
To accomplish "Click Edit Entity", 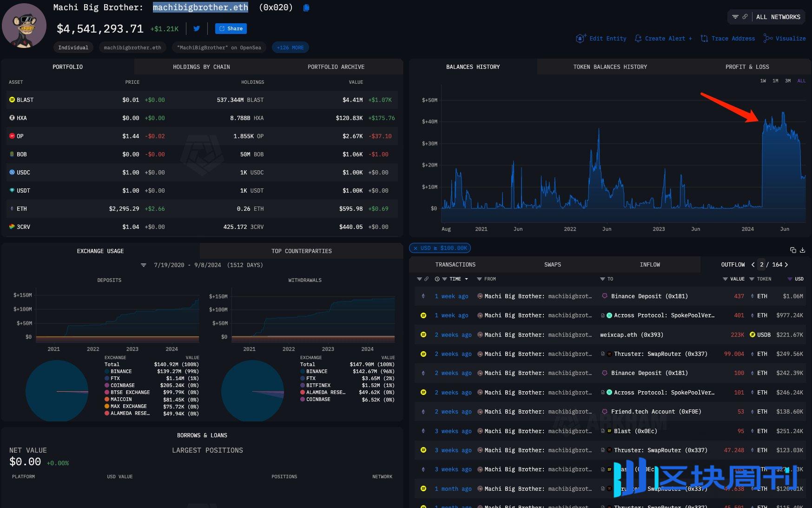I will pyautogui.click(x=601, y=39).
